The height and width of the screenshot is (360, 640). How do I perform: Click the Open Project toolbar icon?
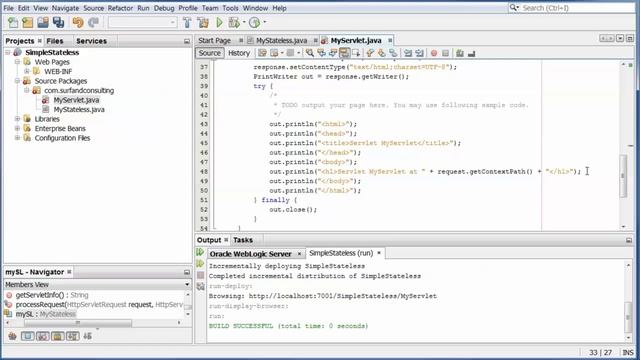[x=43, y=22]
